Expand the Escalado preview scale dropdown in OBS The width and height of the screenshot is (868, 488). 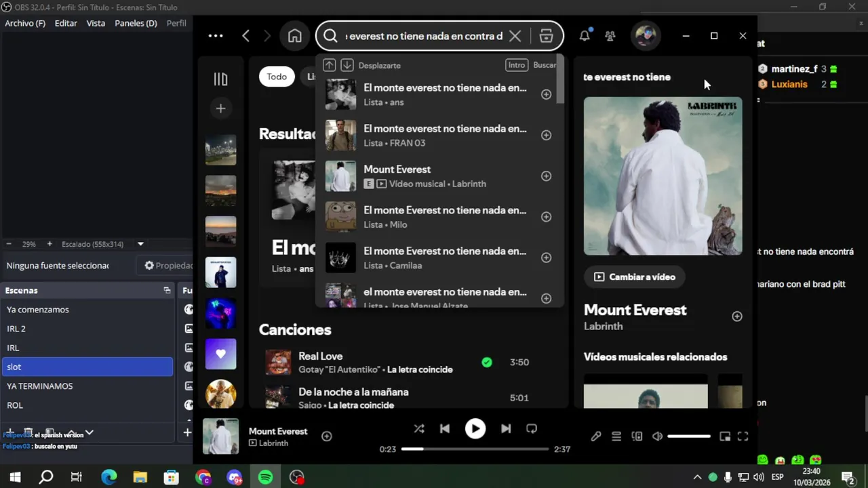pyautogui.click(x=140, y=244)
